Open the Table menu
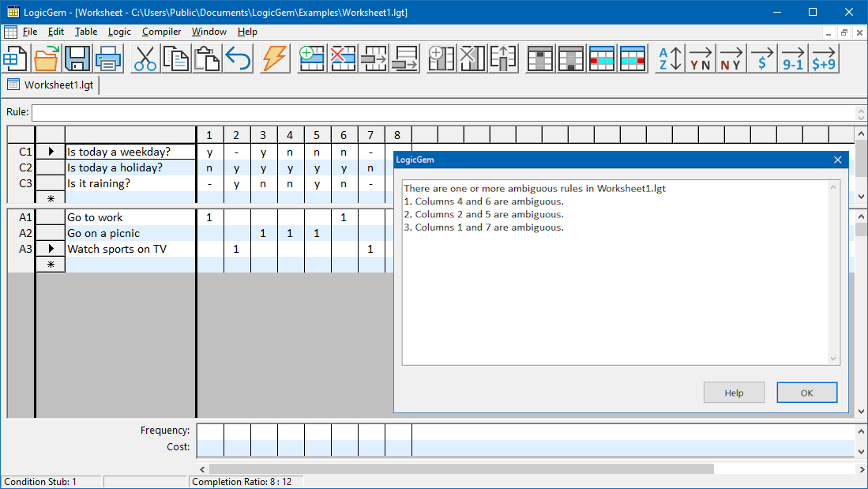 tap(86, 32)
